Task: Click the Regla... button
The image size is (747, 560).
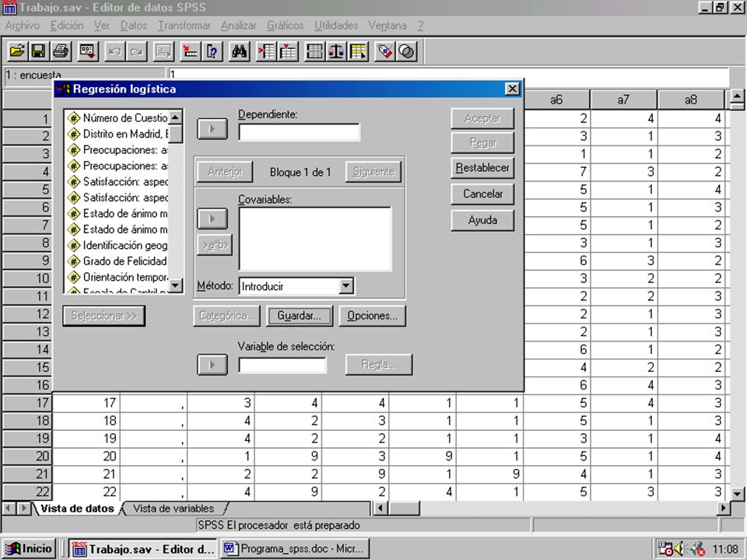Action: (x=379, y=365)
